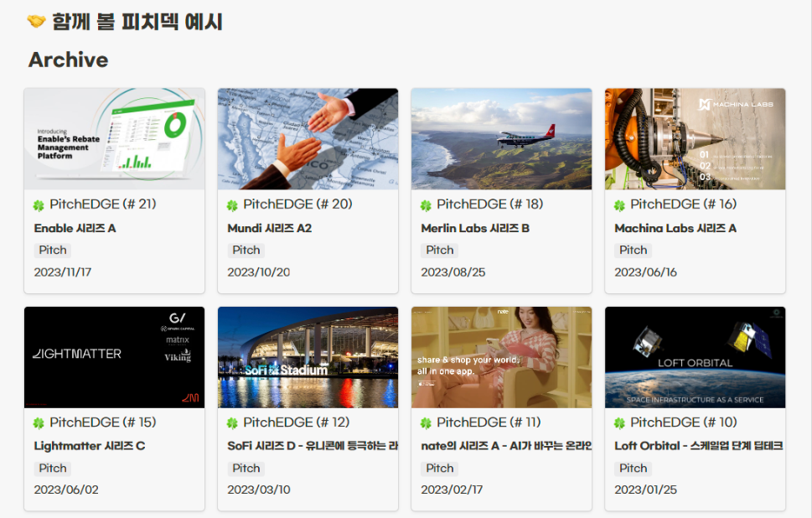Open the Lightmatter black cover thumbnail
Viewport: 812px width, 518px height.
pyautogui.click(x=115, y=357)
